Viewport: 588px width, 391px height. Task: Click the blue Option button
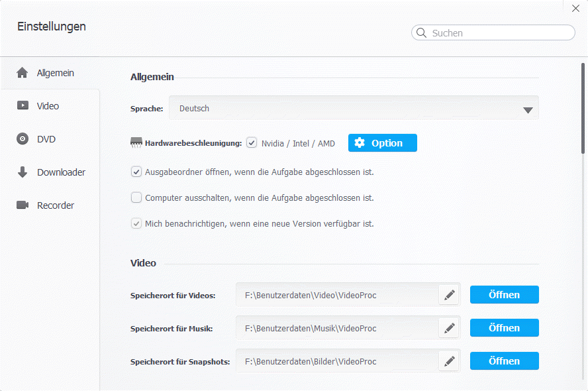pos(383,143)
